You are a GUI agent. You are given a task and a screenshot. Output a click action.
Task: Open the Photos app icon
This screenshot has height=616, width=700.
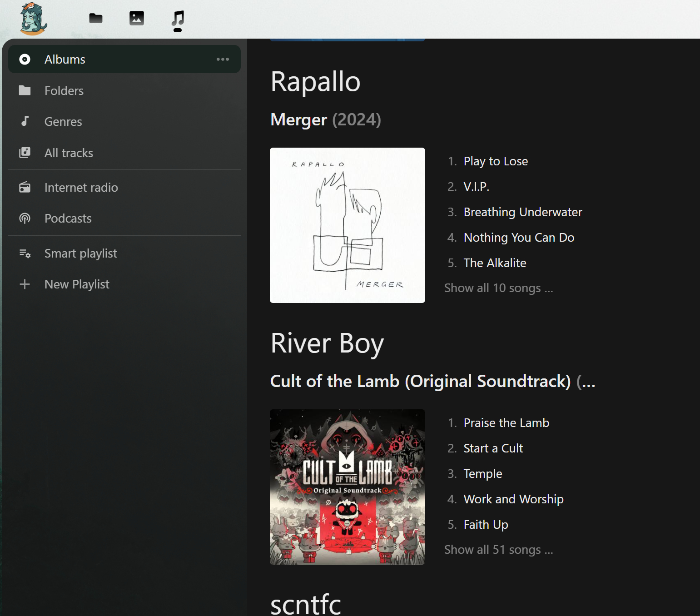(136, 18)
